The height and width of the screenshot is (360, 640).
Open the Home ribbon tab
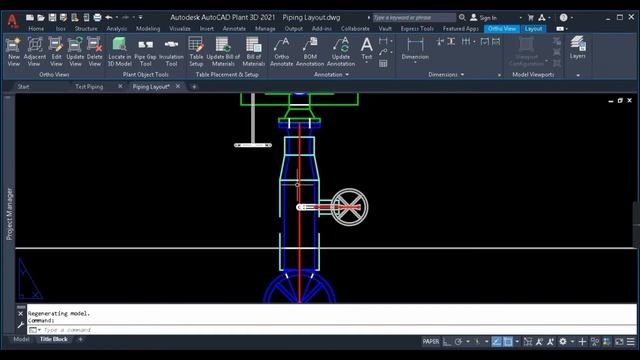pyautogui.click(x=36, y=29)
